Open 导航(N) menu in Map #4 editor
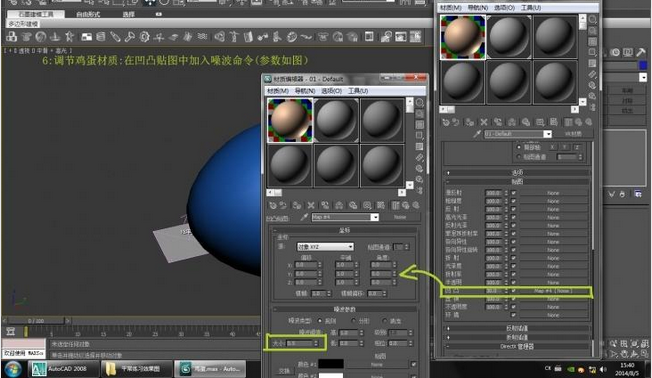 click(305, 91)
